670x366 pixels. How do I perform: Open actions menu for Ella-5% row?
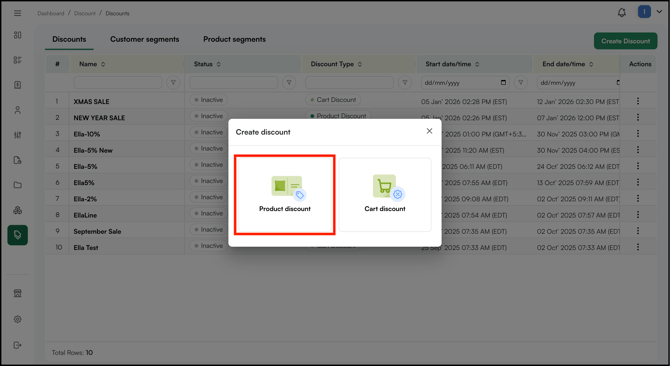(638, 166)
